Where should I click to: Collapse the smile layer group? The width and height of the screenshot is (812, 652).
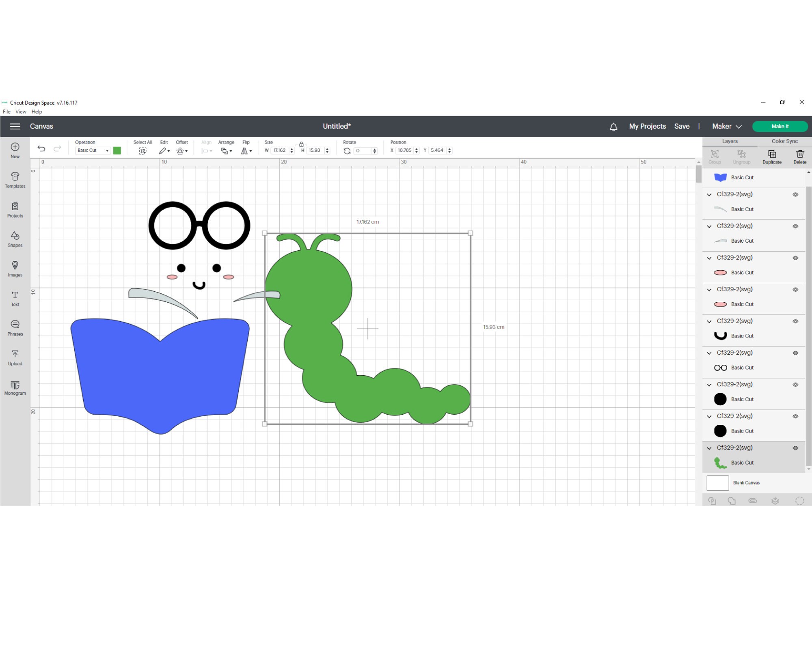pyautogui.click(x=709, y=321)
